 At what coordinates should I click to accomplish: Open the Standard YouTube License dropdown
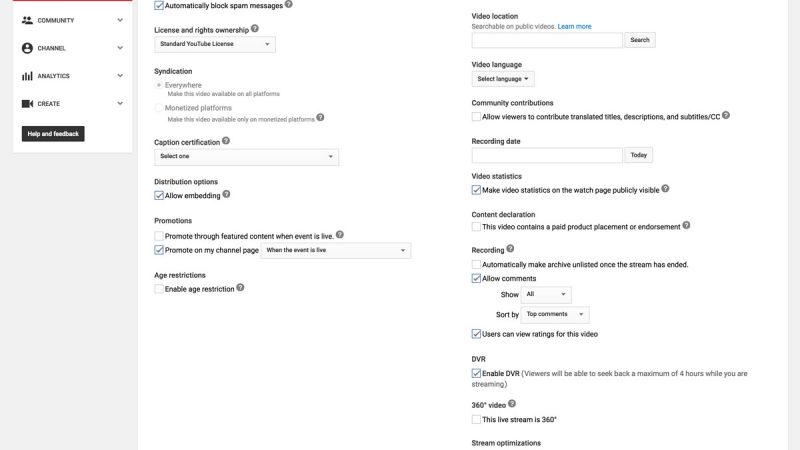(x=215, y=44)
